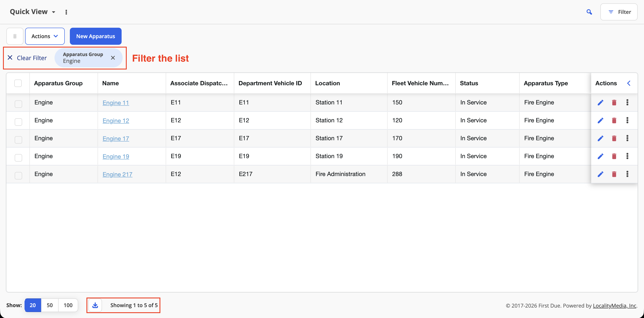Open the Engine 217 link

(117, 174)
